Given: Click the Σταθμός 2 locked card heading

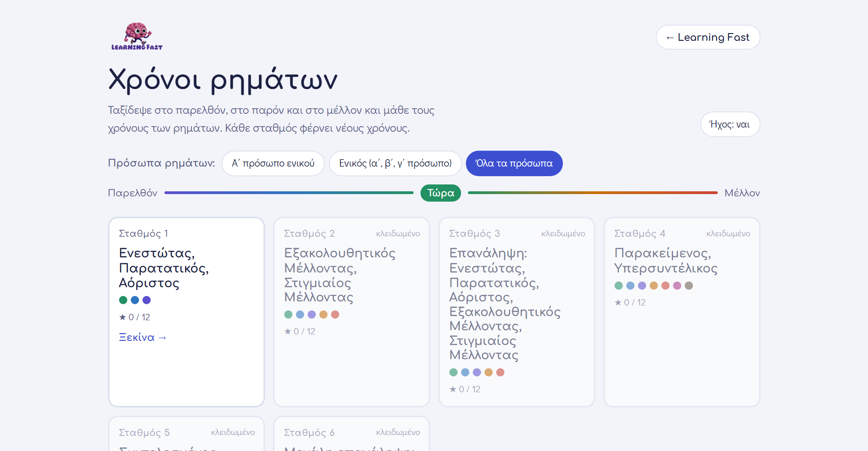Looking at the screenshot, I should [x=309, y=234].
